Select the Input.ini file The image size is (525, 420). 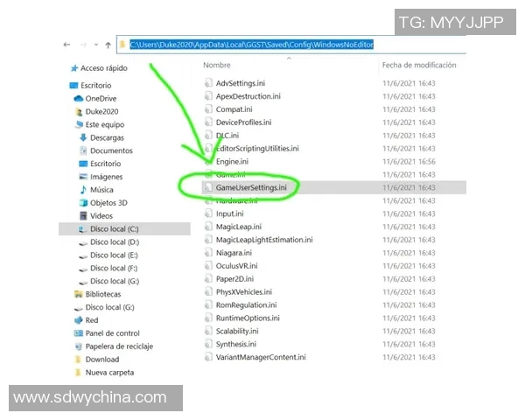click(230, 213)
